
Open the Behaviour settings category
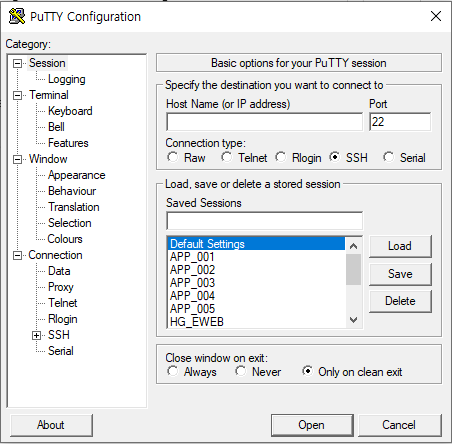(72, 191)
